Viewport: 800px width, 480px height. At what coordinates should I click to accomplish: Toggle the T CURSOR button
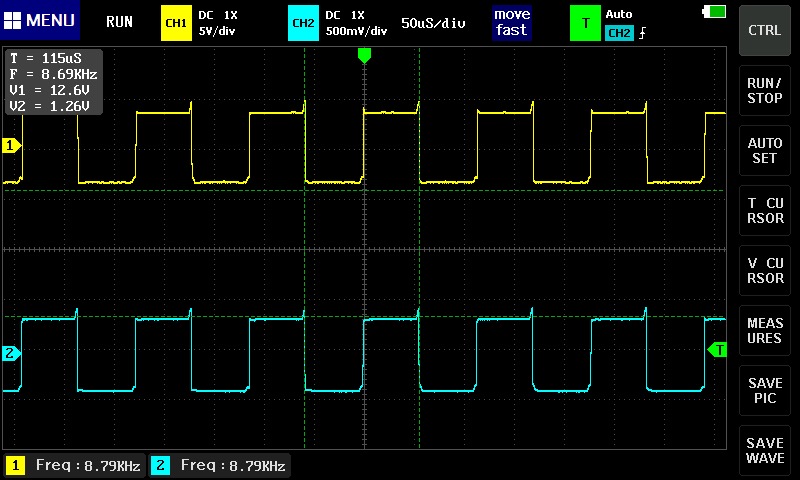765,210
